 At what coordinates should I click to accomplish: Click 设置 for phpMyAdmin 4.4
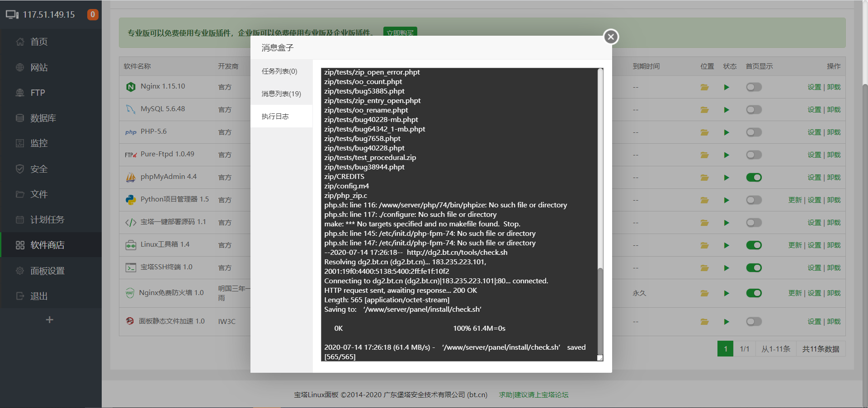point(814,178)
